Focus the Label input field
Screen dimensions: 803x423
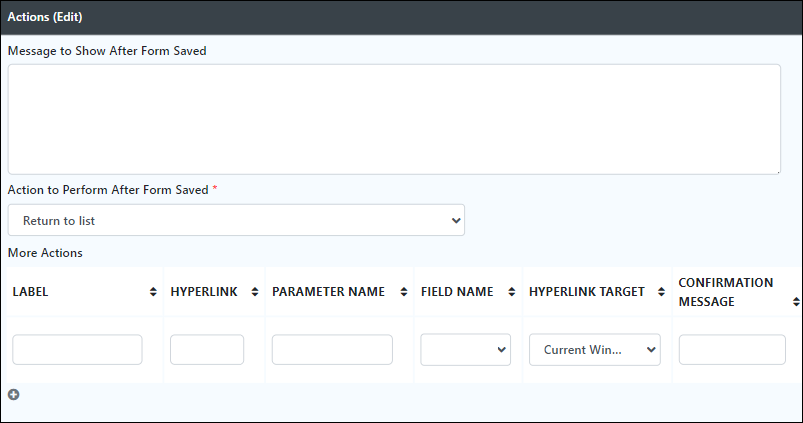coord(77,350)
